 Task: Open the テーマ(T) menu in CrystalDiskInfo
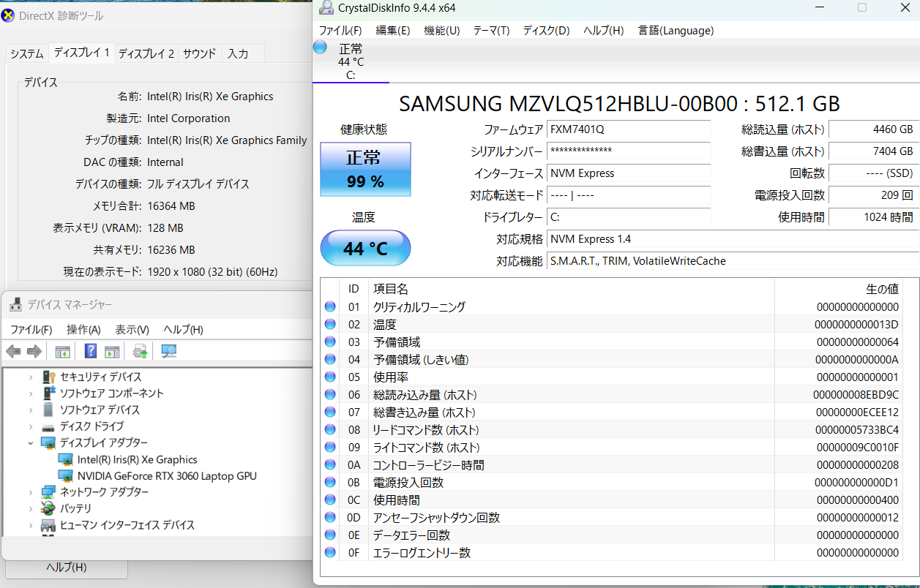(491, 30)
